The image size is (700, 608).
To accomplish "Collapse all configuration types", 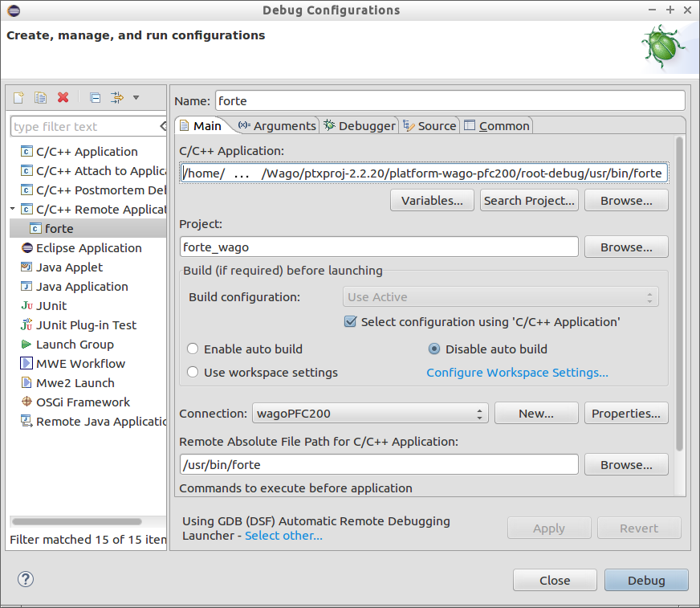I will tap(95, 97).
